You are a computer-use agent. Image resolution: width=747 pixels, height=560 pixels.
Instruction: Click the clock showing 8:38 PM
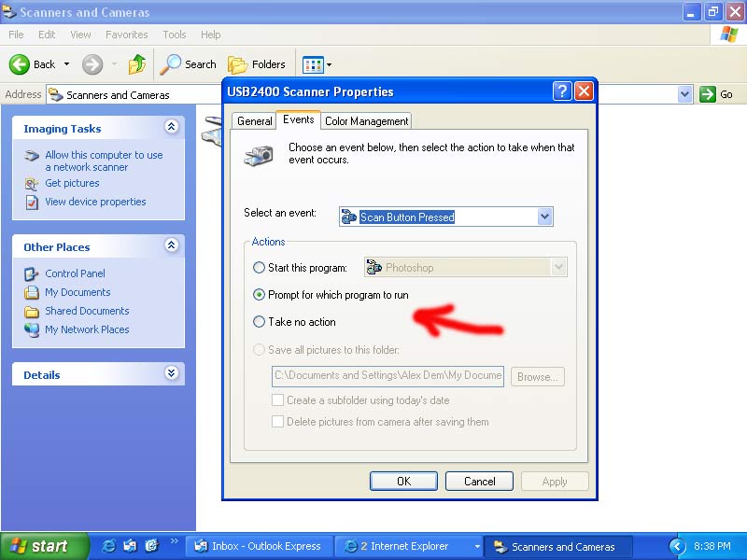click(712, 546)
